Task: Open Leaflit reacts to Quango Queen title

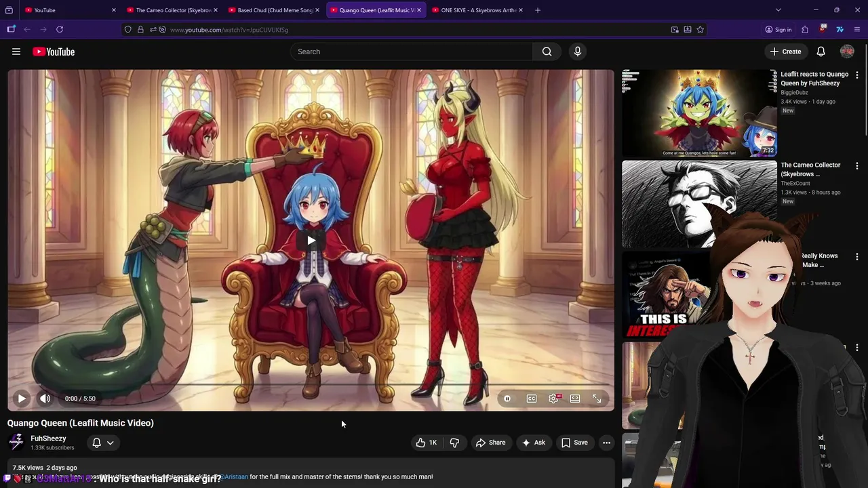Action: pyautogui.click(x=814, y=79)
